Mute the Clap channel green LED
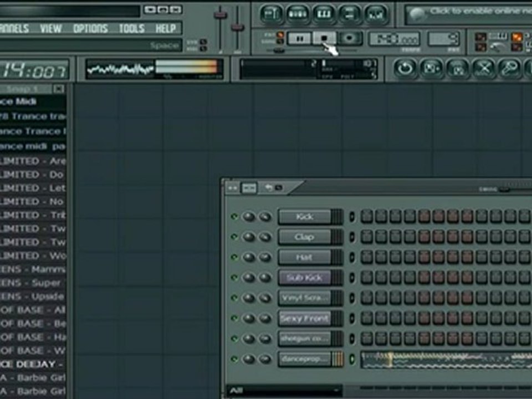This screenshot has width=532, height=399. click(x=234, y=237)
